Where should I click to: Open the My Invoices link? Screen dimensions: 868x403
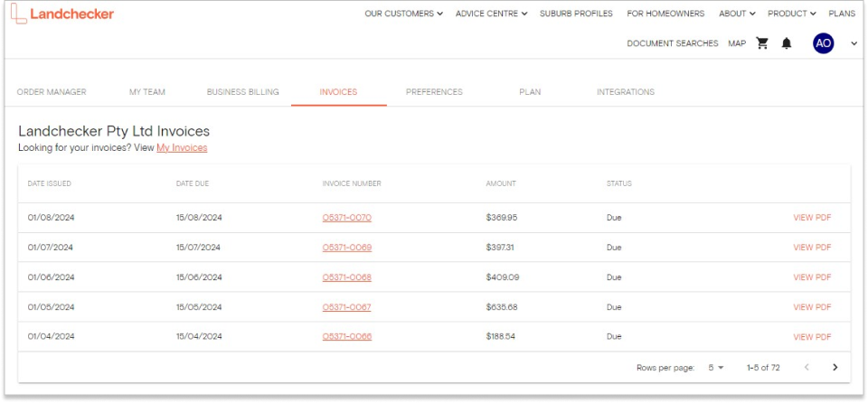pos(182,148)
